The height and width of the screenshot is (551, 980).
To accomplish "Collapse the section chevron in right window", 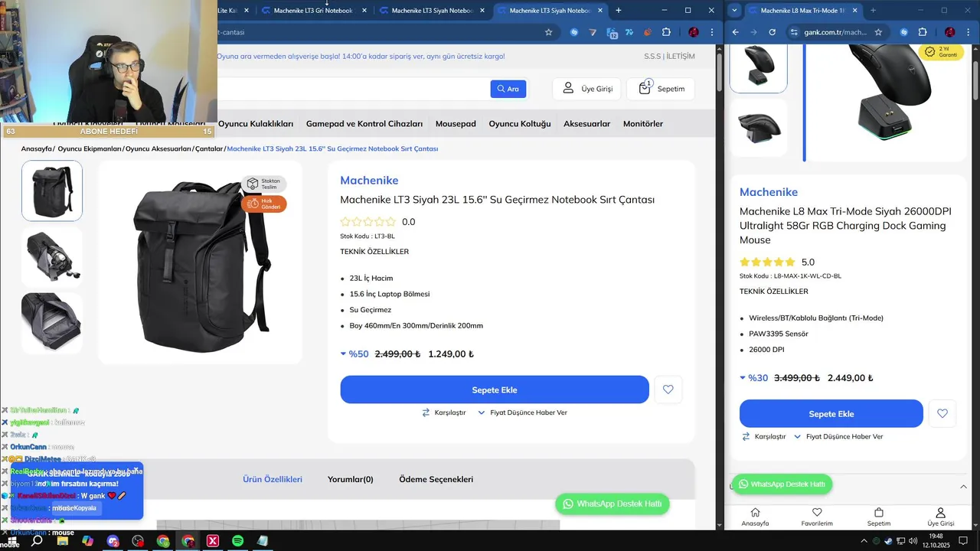I will 963,487.
